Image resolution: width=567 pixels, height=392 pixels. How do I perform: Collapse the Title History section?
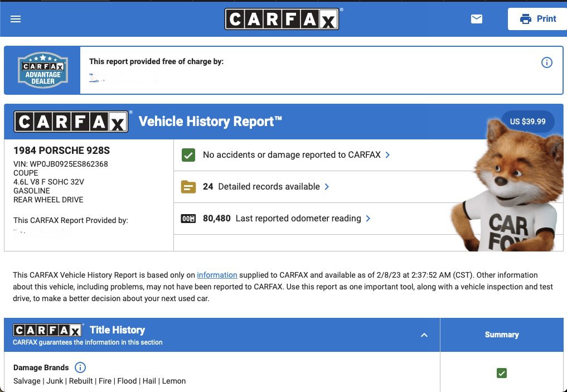[x=424, y=335]
